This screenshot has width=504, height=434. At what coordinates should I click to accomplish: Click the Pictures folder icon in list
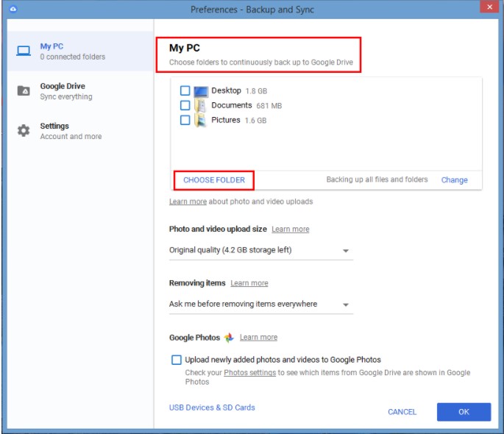point(201,121)
